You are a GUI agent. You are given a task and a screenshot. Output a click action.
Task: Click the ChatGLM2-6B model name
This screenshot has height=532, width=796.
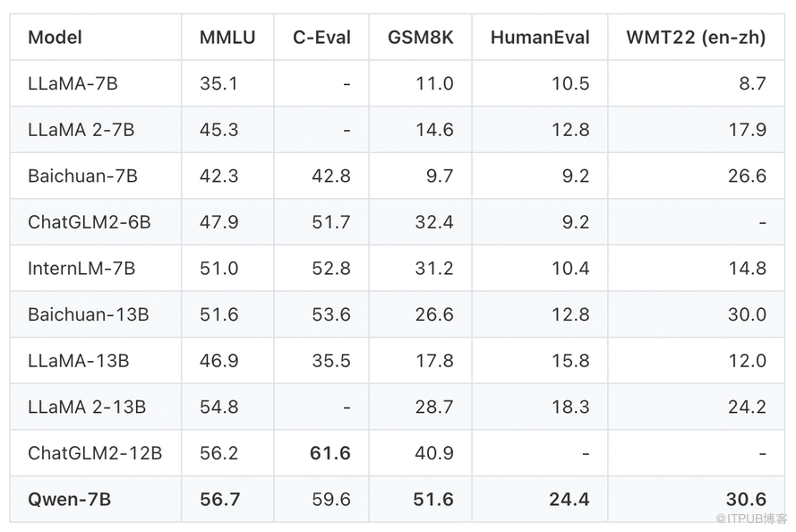click(x=90, y=222)
